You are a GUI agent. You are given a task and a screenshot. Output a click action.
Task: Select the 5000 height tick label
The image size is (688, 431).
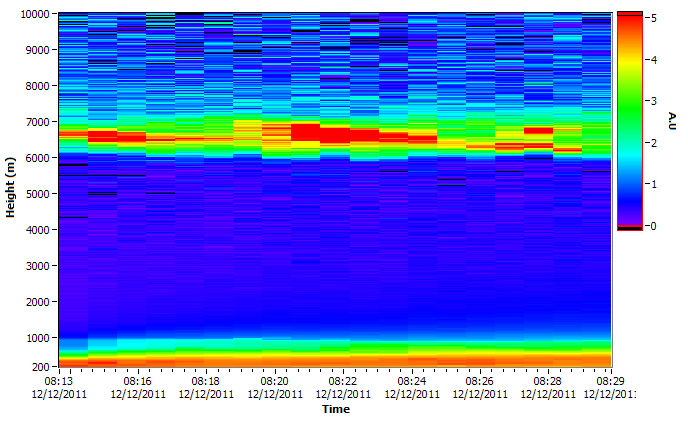pos(38,194)
